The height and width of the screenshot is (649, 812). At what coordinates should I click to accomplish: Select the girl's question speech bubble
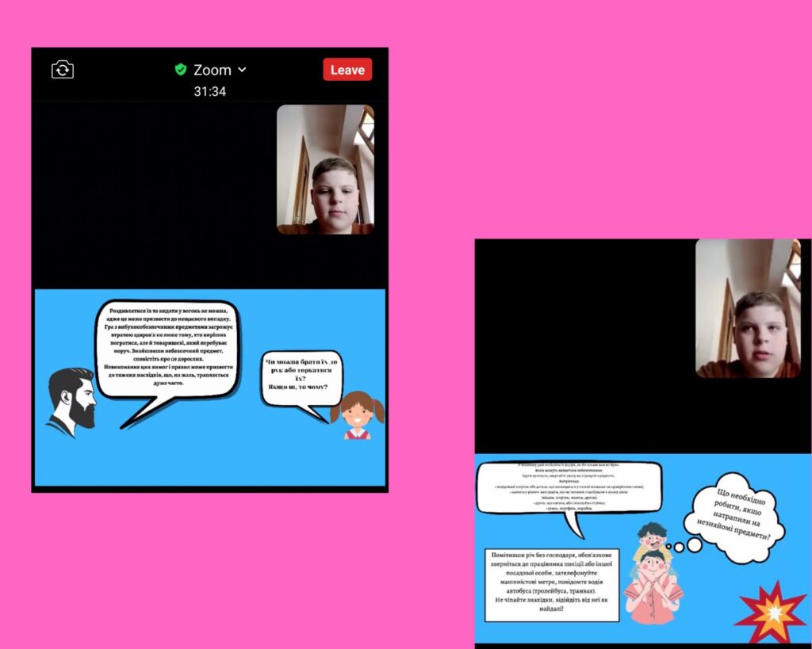pyautogui.click(x=301, y=377)
